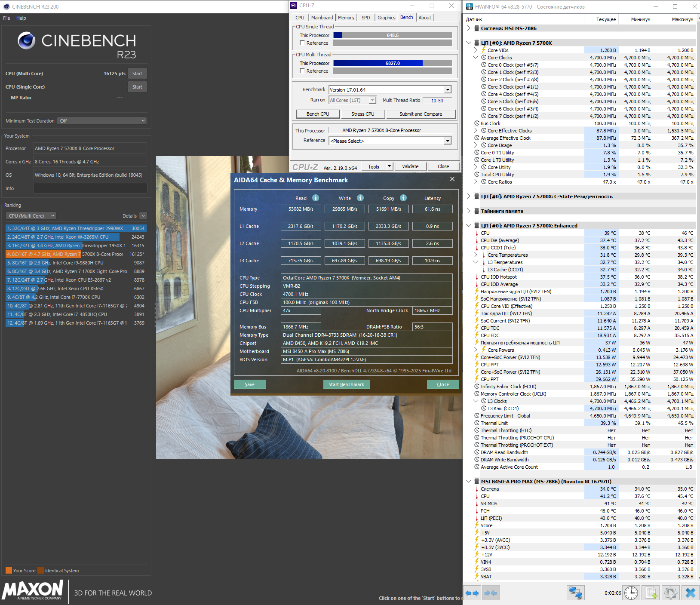Click the thermometer icon beside VR MOS
Image resolution: width=700 pixels, height=605 pixels.
[x=477, y=504]
